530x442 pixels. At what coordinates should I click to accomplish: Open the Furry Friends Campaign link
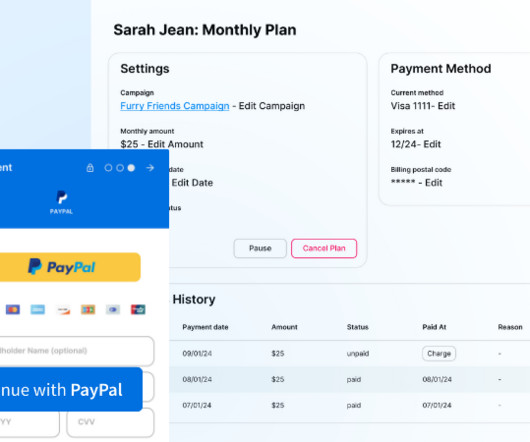(175, 106)
